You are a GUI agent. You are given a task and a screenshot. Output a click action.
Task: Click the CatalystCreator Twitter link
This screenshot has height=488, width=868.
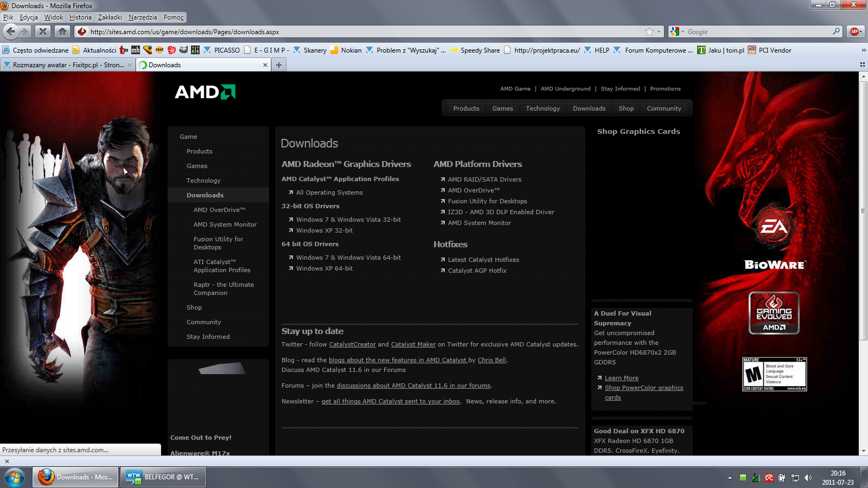[352, 344]
